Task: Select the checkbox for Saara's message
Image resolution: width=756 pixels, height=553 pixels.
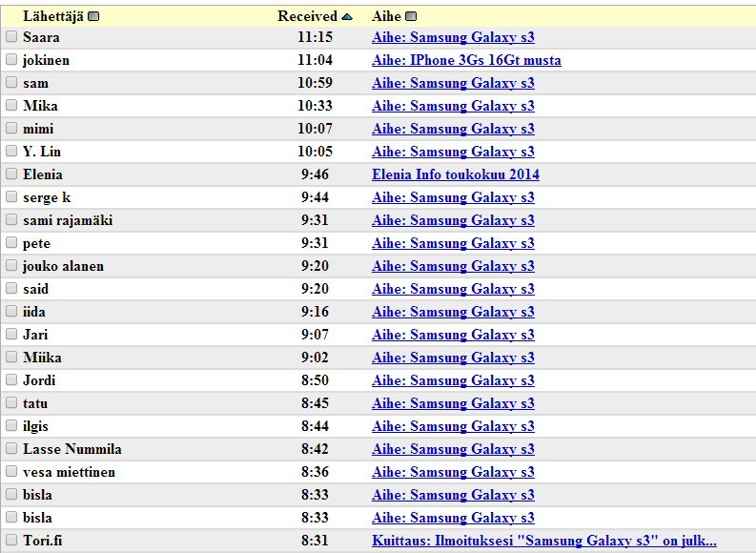Action: (11, 37)
